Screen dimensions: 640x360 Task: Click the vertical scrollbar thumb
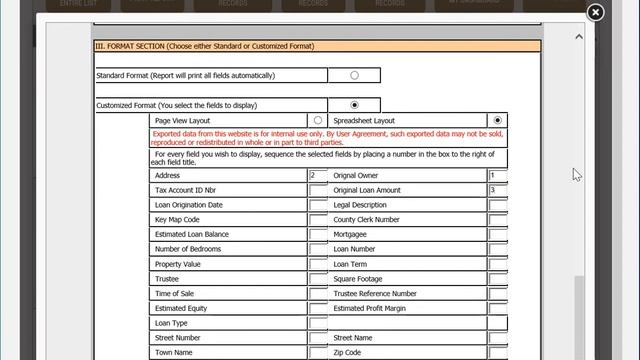(x=579, y=318)
